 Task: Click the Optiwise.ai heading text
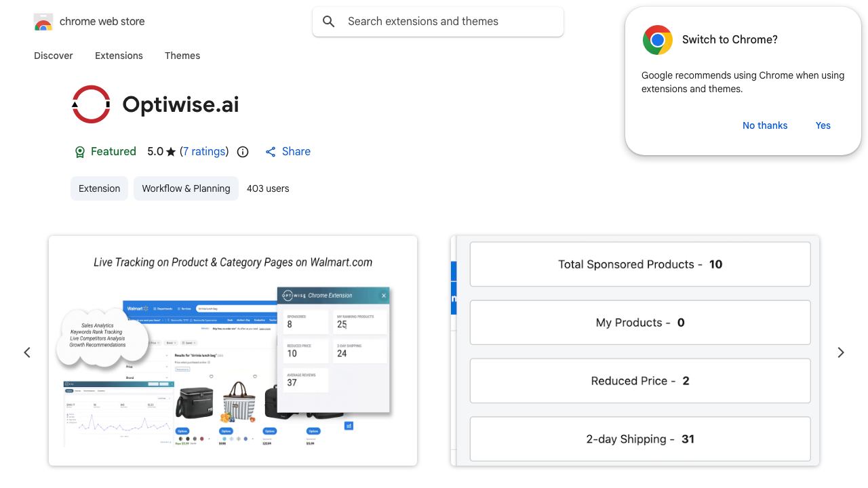point(180,104)
